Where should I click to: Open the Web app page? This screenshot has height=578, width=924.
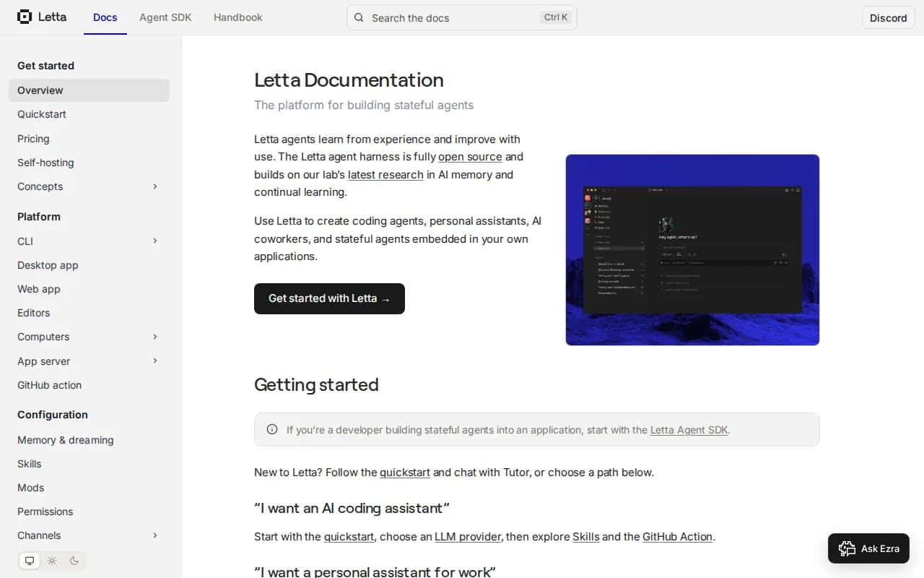pyautogui.click(x=89, y=289)
